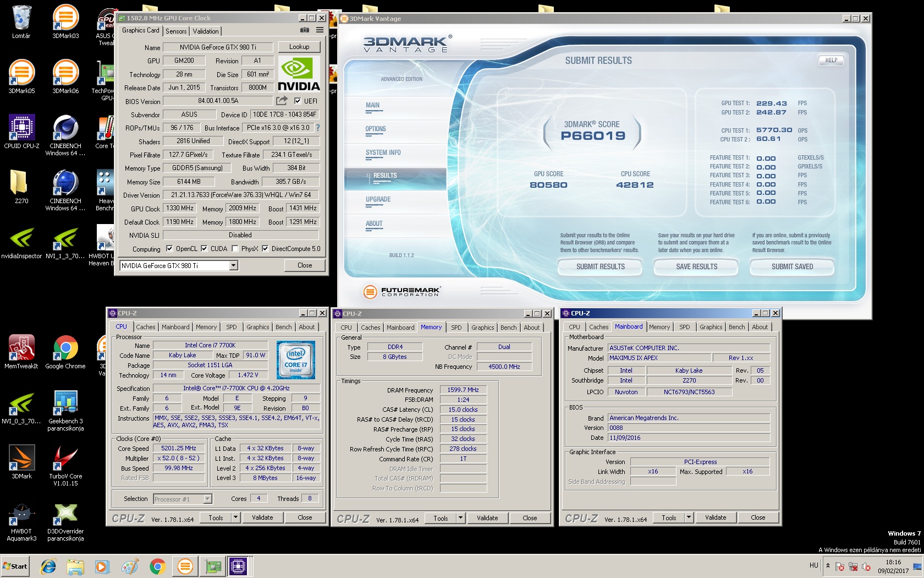This screenshot has width=924, height=578.
Task: Enable the PhysX checkbox
Action: [x=235, y=249]
